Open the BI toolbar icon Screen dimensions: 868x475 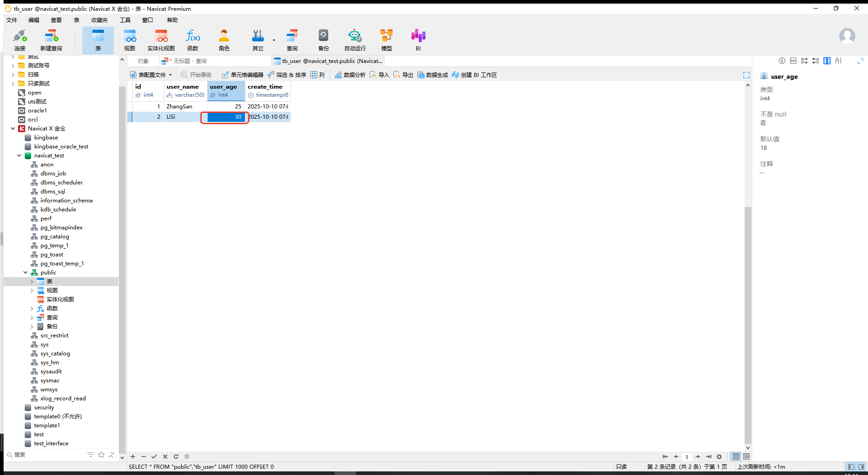(x=418, y=40)
